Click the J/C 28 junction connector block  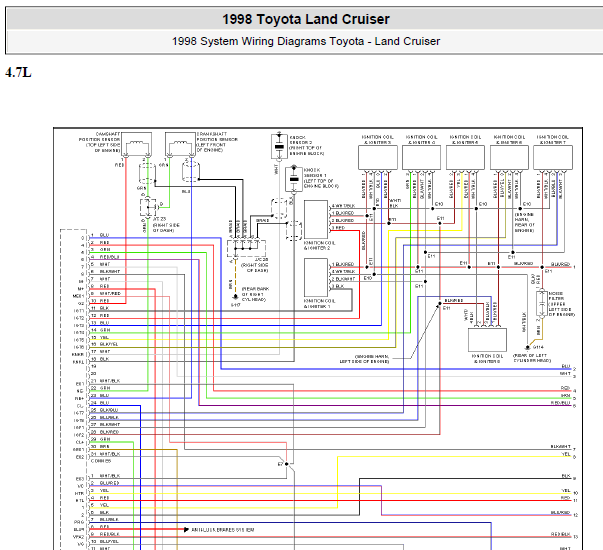coord(246,248)
